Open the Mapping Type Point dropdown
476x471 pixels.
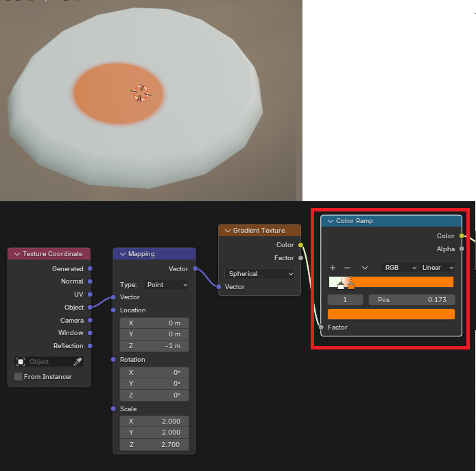point(165,284)
